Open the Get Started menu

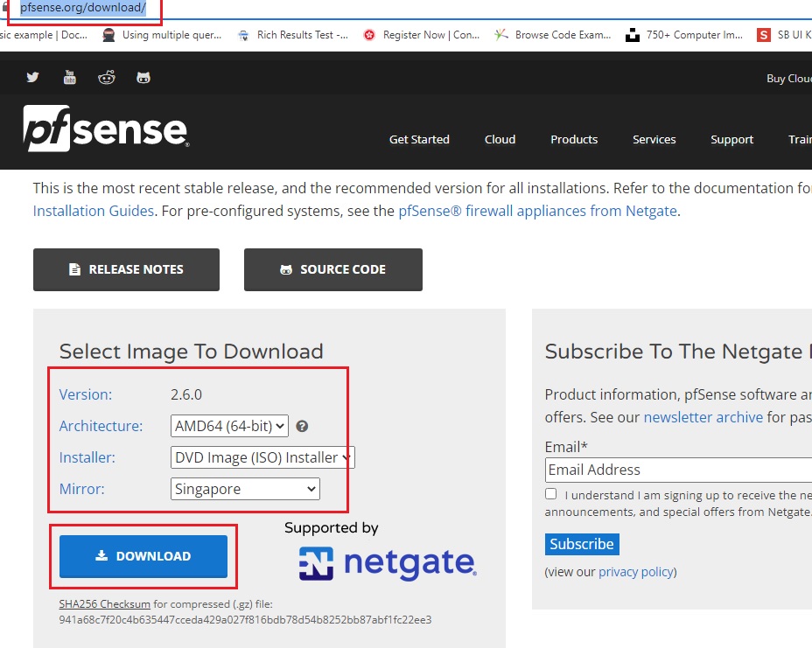[x=419, y=139]
